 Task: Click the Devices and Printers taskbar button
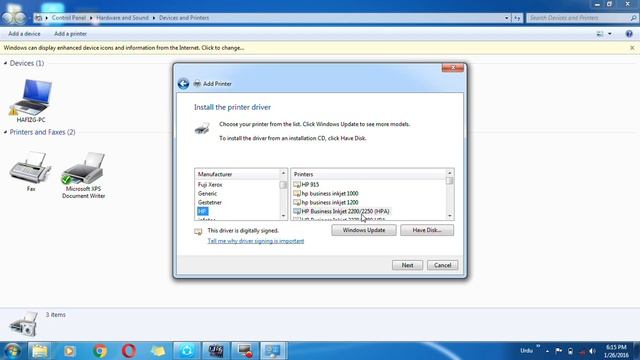(x=273, y=351)
